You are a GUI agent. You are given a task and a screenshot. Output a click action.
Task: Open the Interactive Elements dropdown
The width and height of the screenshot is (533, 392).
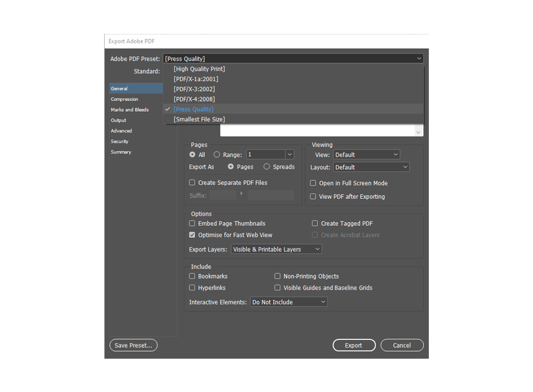click(289, 302)
